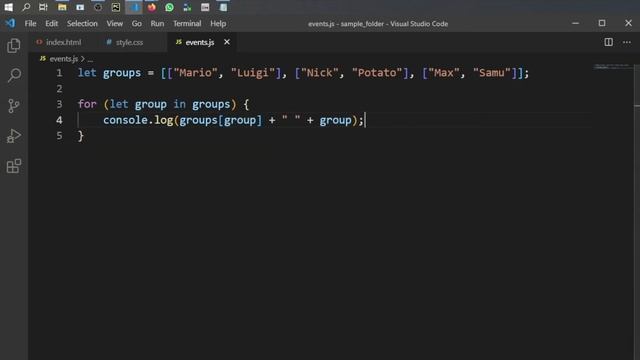Click line number 2 in the gutter
640x360 pixels.
60,89
